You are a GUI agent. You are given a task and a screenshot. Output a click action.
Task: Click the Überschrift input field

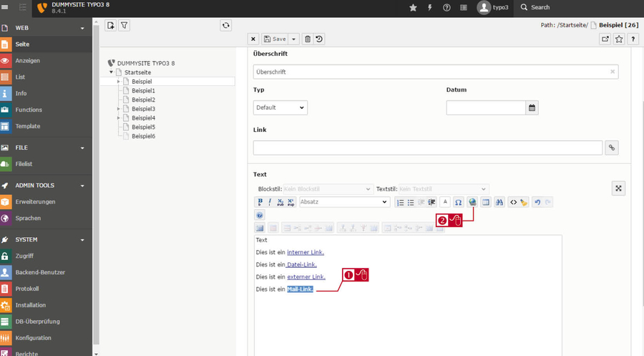(436, 72)
